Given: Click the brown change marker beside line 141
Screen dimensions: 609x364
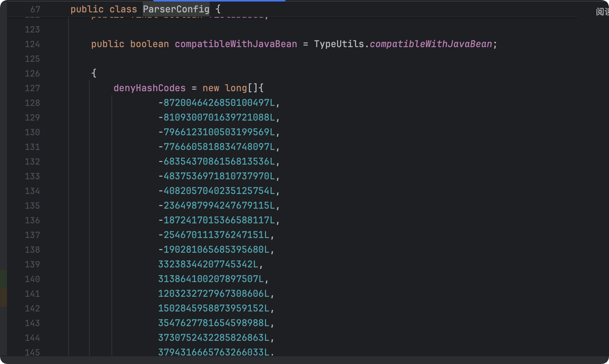Looking at the screenshot, I should point(3,298).
